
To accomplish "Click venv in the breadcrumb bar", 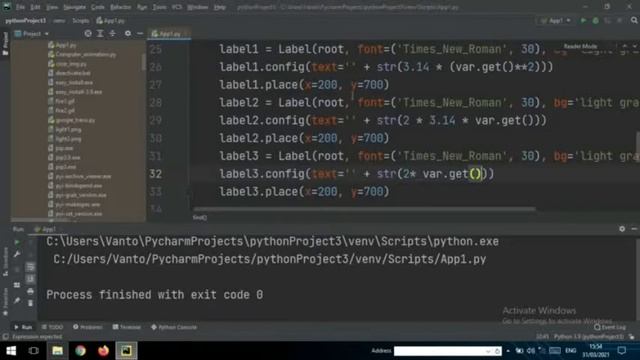I will click(59, 20).
